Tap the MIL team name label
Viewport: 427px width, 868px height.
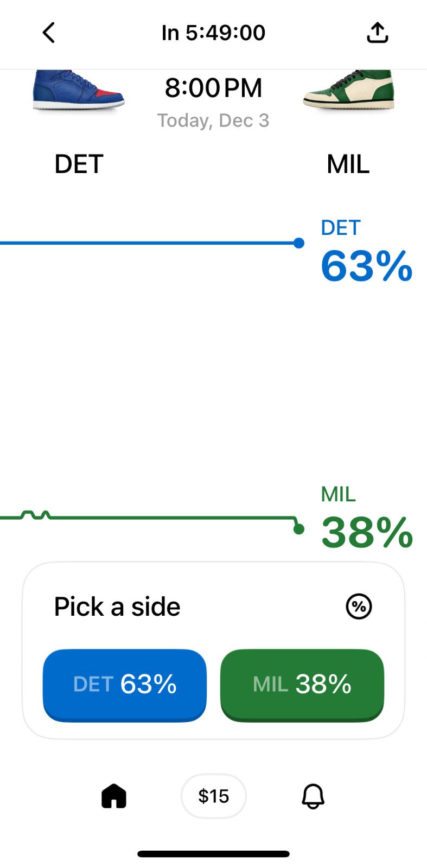point(348,164)
